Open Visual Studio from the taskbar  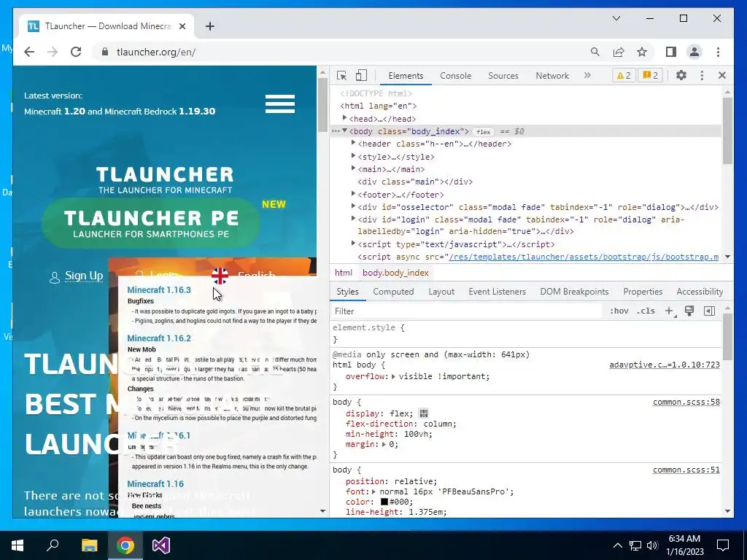click(161, 545)
